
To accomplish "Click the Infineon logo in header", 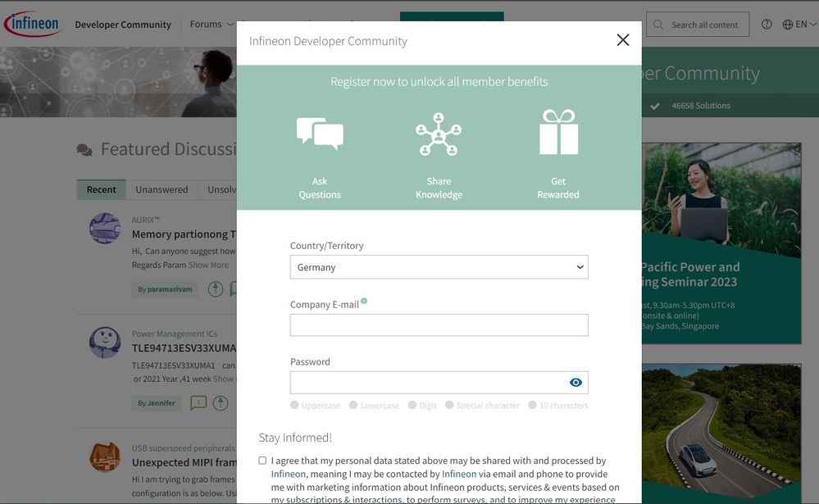I will pyautogui.click(x=33, y=24).
